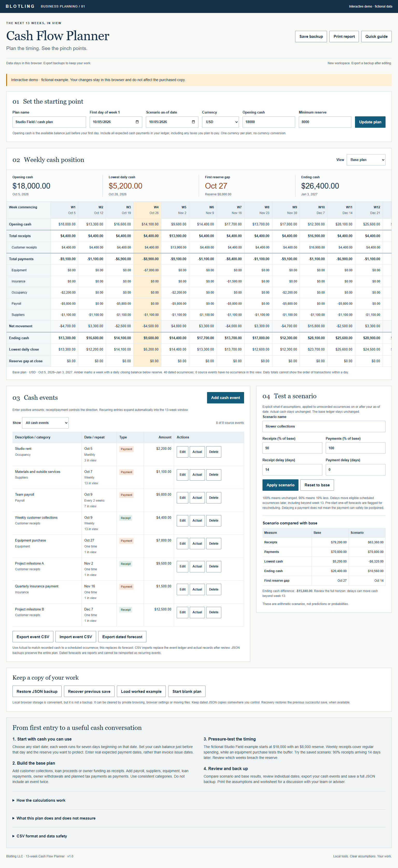
Task: Click Reset to base
Action: [317, 485]
